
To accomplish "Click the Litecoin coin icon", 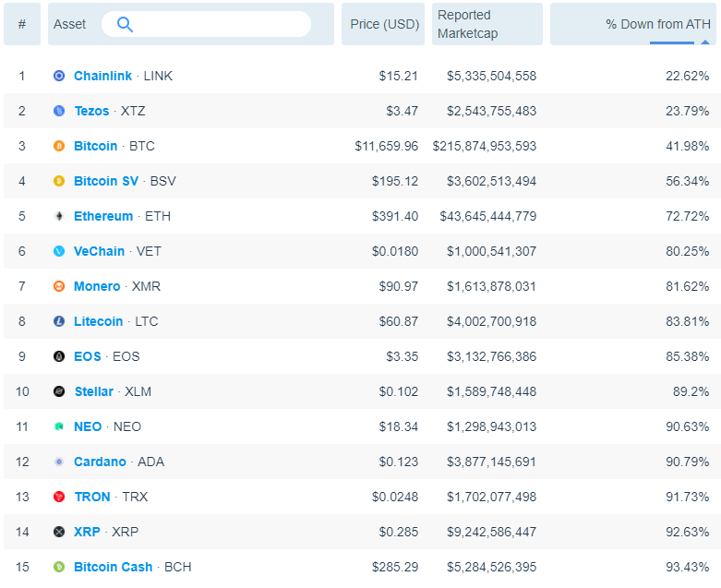I will 59,321.
